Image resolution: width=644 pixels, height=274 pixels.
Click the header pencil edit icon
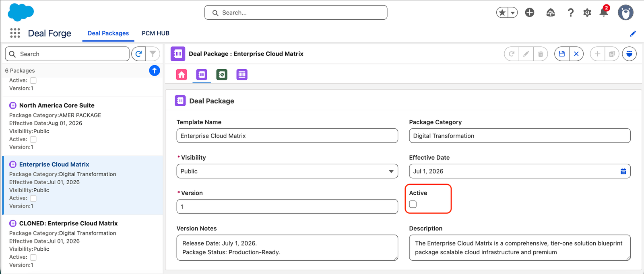tap(526, 54)
